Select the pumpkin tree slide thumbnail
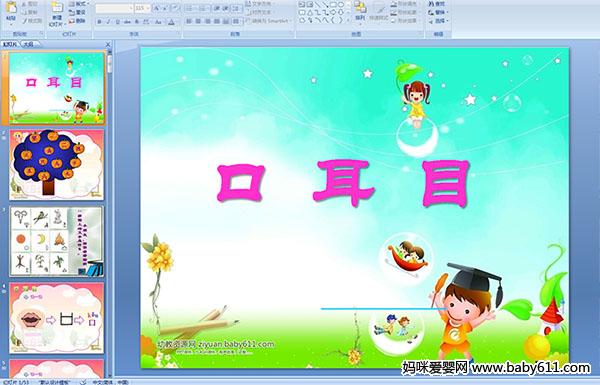Image resolution: width=600 pixels, height=385 pixels. pos(57,165)
